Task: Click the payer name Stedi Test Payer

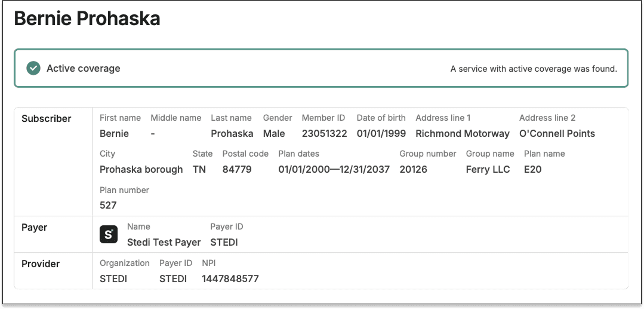Action: click(x=164, y=242)
